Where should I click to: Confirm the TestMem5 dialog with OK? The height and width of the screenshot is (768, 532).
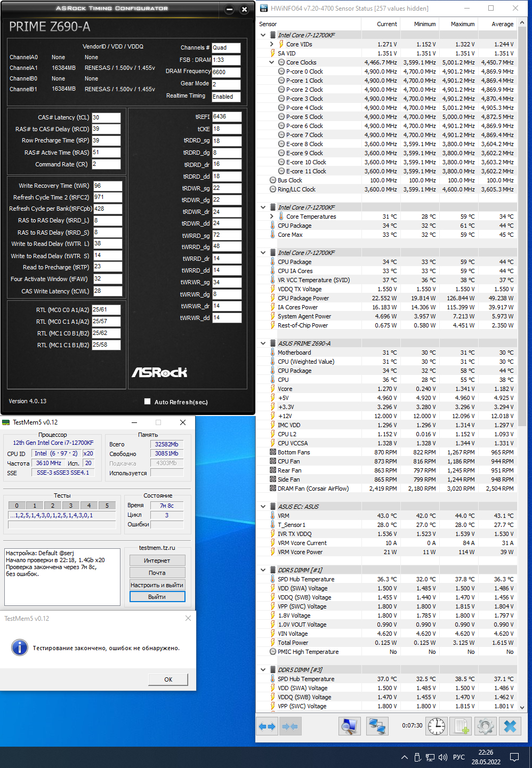[x=168, y=679]
